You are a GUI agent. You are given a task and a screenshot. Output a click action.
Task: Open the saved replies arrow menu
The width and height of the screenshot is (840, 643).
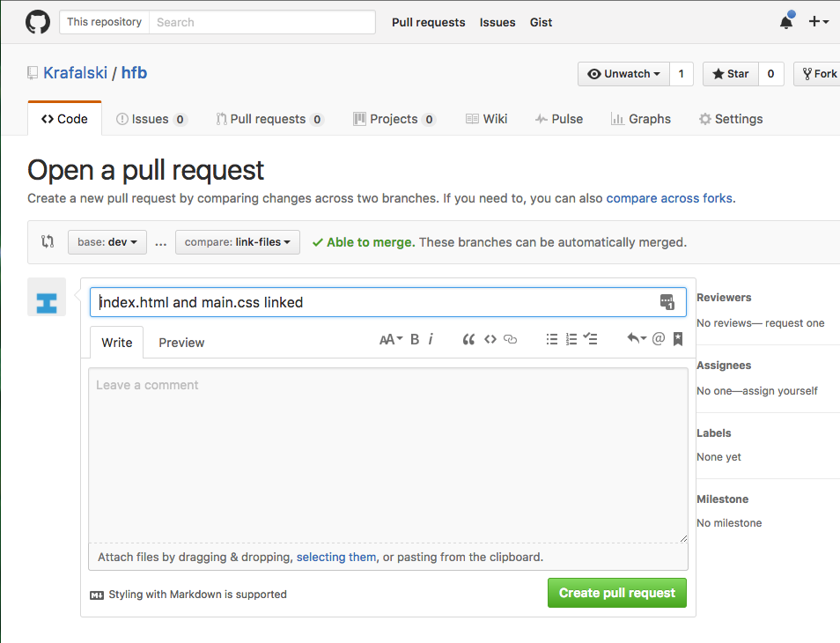(637, 338)
